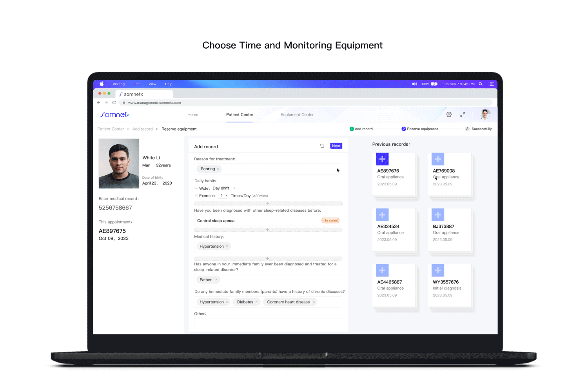Click the date and time in menu bar

(x=459, y=84)
